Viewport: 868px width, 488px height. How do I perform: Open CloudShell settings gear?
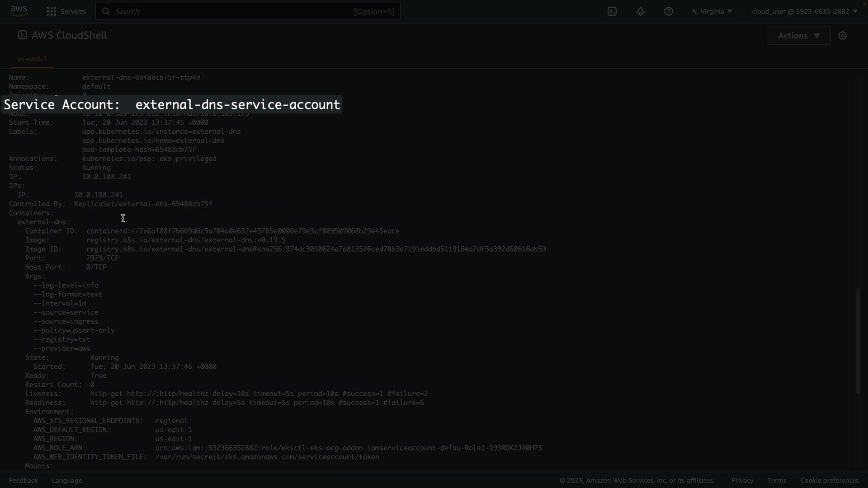pos(842,36)
